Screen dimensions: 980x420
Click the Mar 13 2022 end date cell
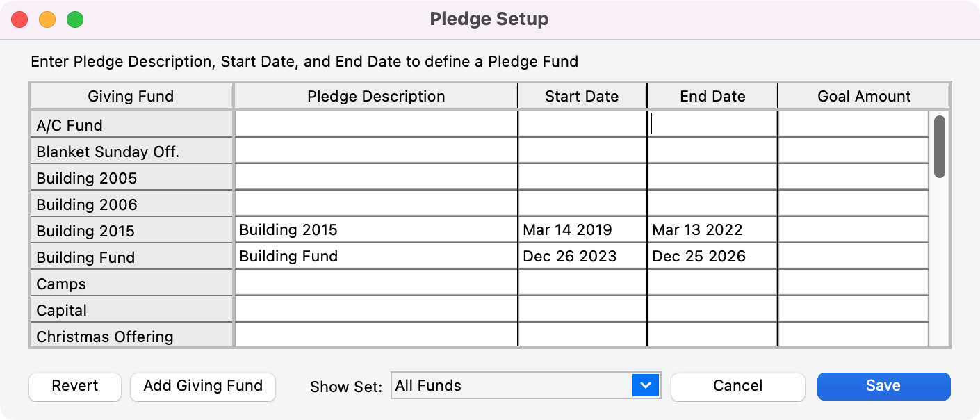coord(712,229)
